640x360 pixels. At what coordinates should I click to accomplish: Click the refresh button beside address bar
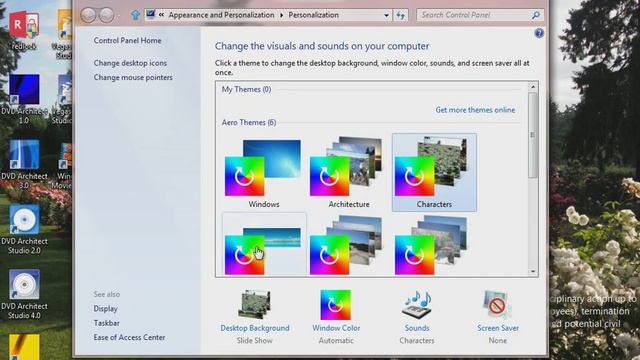(x=400, y=15)
